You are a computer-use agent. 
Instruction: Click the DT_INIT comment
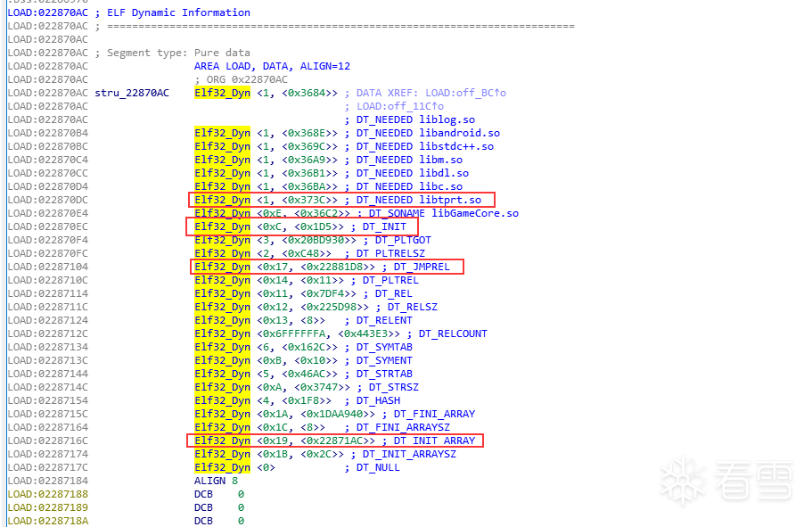click(384, 227)
